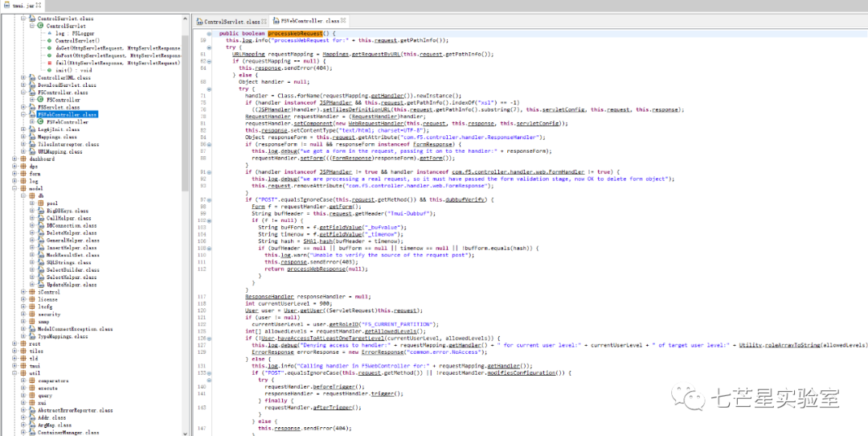
Task: Expand the FSServlet.class node
Action: point(23,107)
